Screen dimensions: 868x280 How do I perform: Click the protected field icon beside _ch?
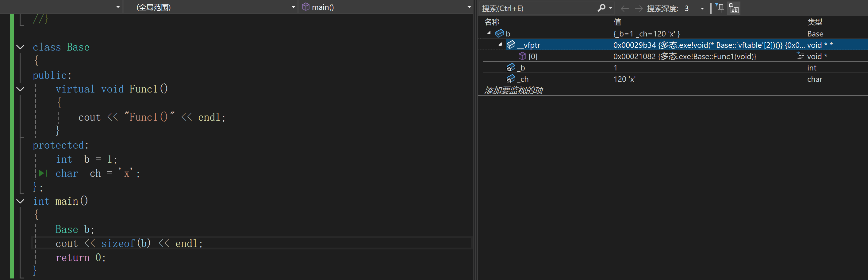tap(511, 79)
